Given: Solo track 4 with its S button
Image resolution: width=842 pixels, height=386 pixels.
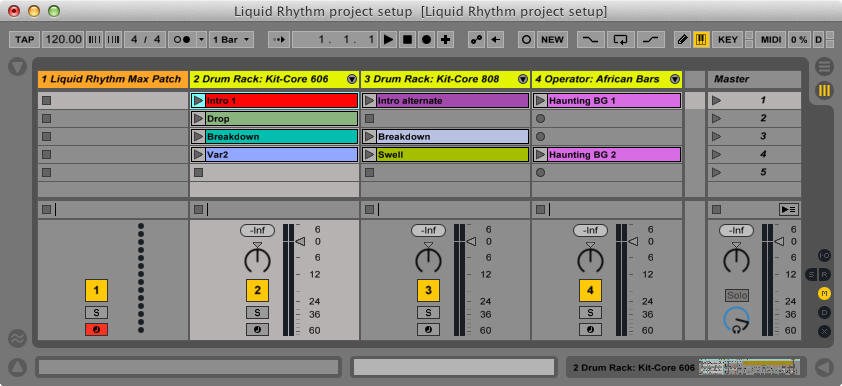Looking at the screenshot, I should pos(590,312).
